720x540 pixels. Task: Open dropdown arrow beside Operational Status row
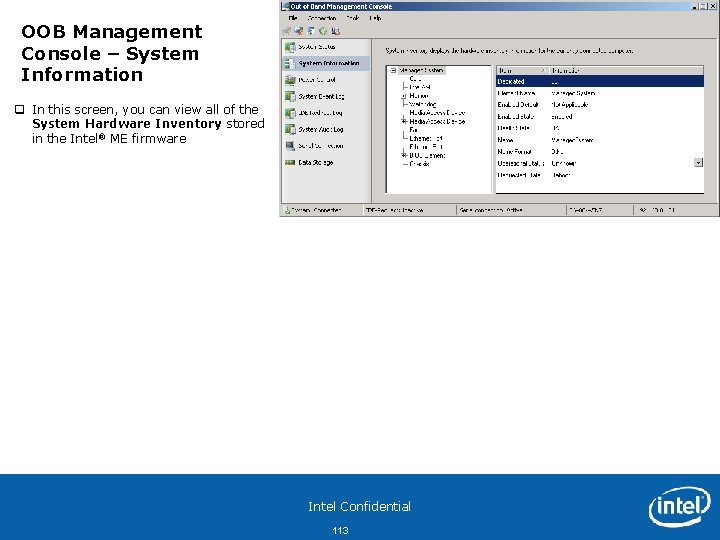click(x=698, y=163)
